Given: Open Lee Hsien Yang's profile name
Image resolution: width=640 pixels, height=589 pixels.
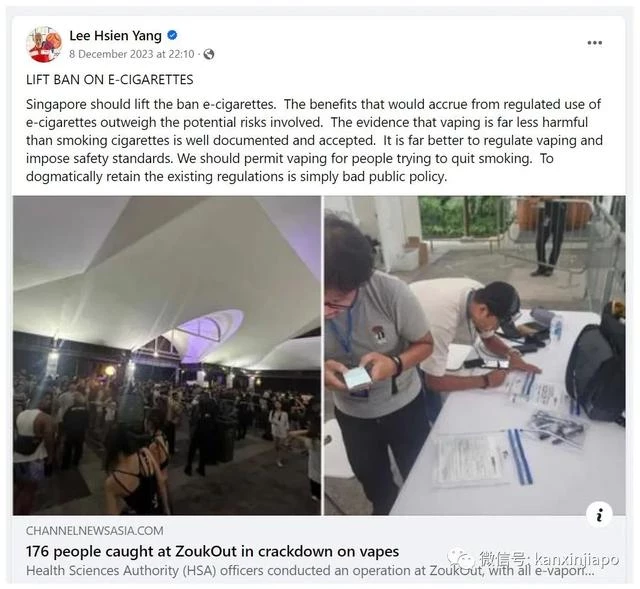Looking at the screenshot, I should [x=116, y=36].
